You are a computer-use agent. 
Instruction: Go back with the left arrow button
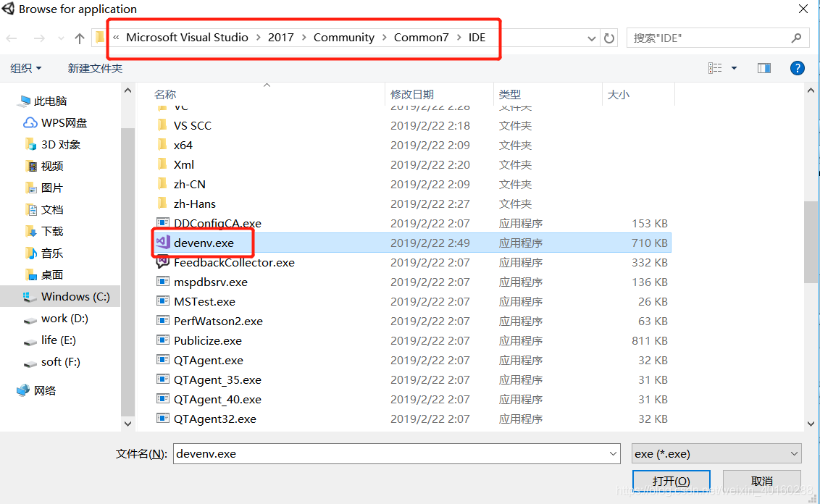point(12,38)
